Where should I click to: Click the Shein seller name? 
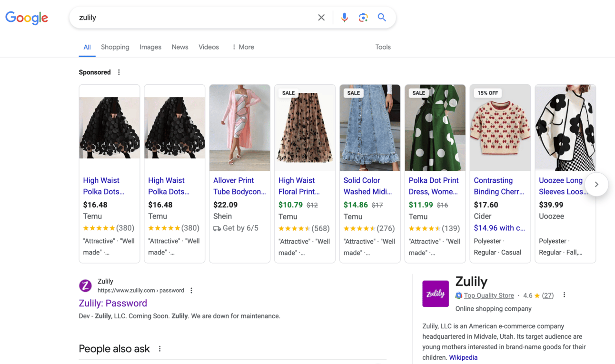click(223, 216)
